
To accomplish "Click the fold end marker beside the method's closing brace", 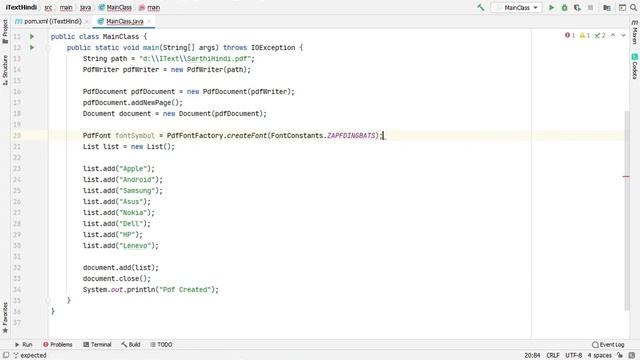I will [48, 300].
